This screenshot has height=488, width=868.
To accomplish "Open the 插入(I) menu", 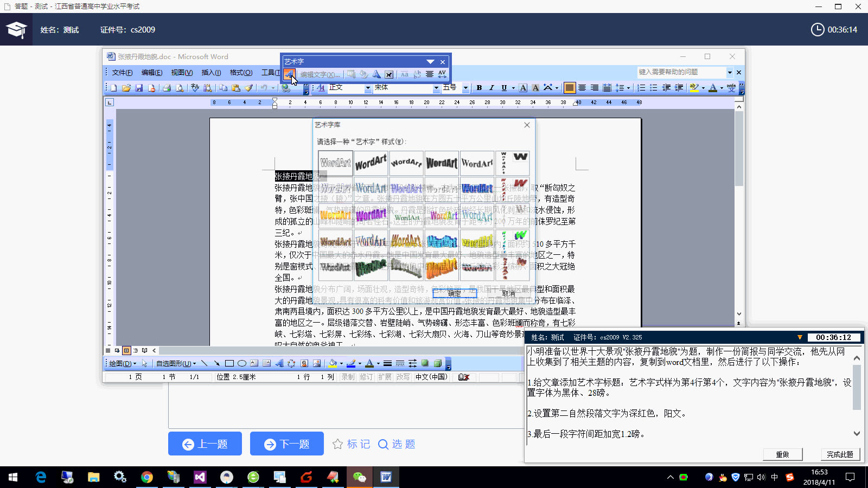I will tap(211, 72).
